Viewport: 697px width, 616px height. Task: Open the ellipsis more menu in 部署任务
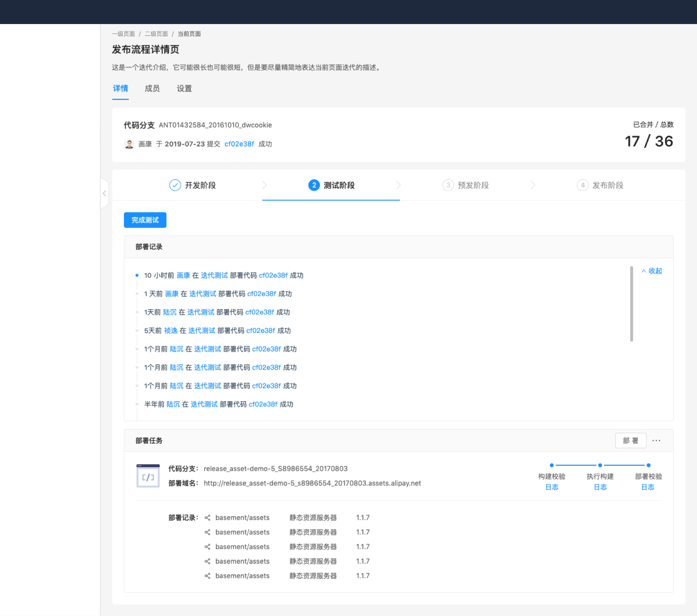[656, 441]
